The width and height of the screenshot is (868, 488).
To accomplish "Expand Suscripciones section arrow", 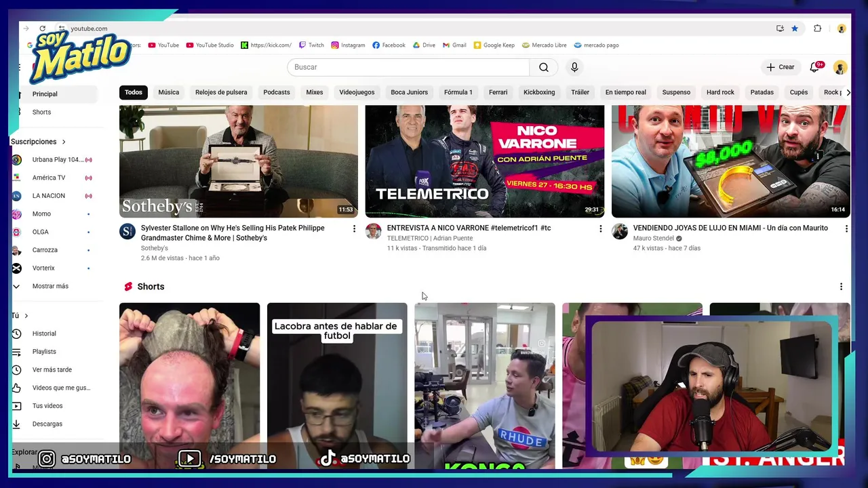I will [64, 142].
